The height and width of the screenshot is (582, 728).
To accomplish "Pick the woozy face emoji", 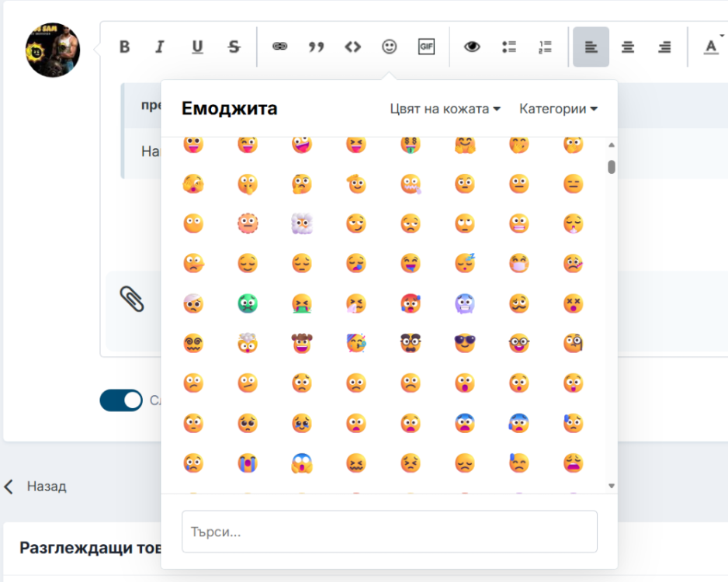I will click(x=519, y=304).
